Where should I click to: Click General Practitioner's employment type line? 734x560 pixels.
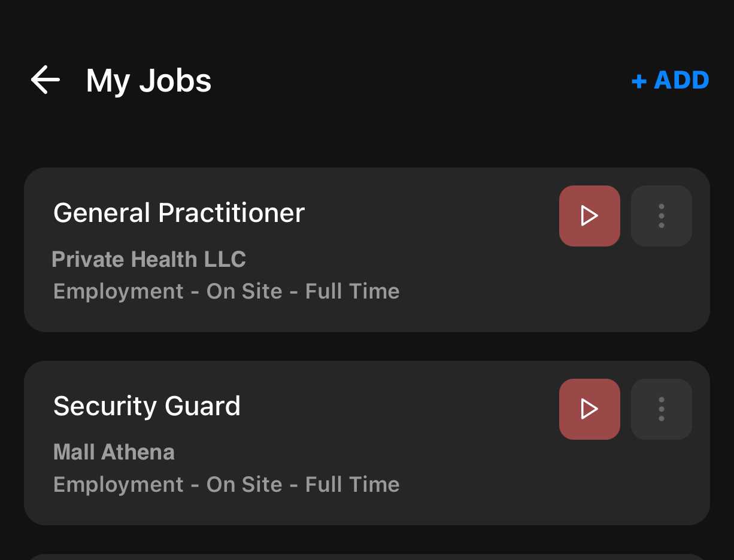pyautogui.click(x=226, y=291)
